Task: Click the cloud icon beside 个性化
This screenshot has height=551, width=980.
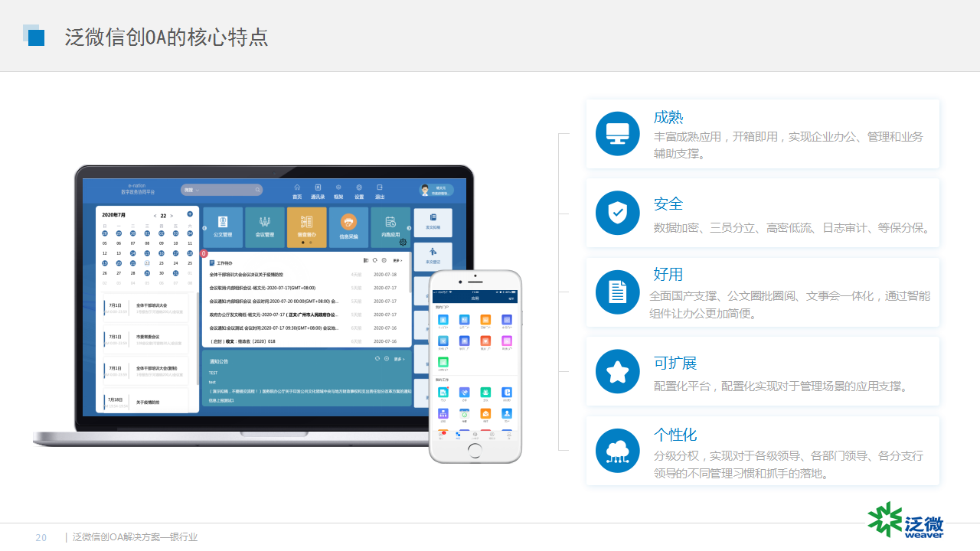Action: pyautogui.click(x=617, y=451)
